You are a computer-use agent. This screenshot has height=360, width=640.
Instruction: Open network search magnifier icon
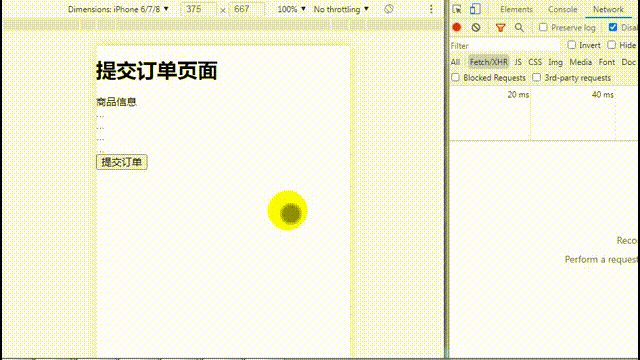(x=519, y=28)
